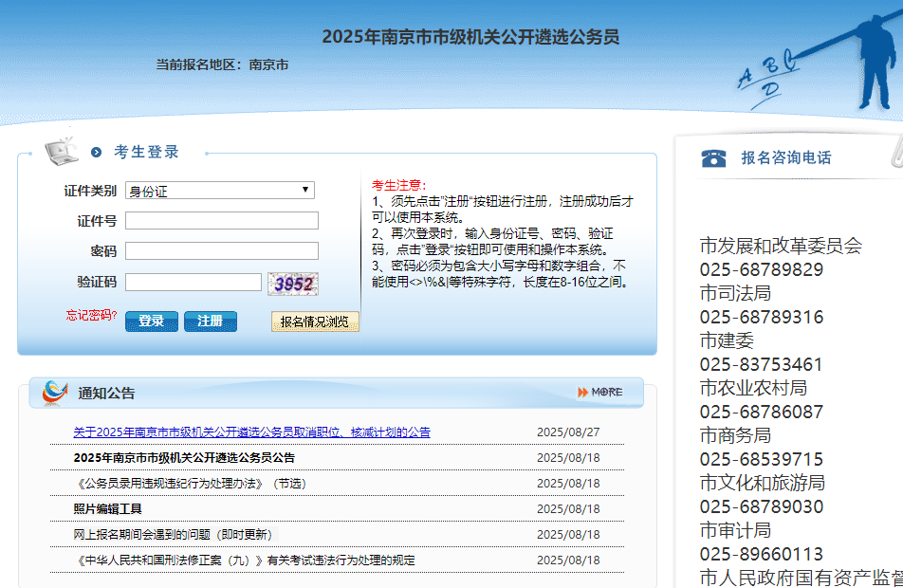Click the globe icon beside 通知公告

(55, 393)
